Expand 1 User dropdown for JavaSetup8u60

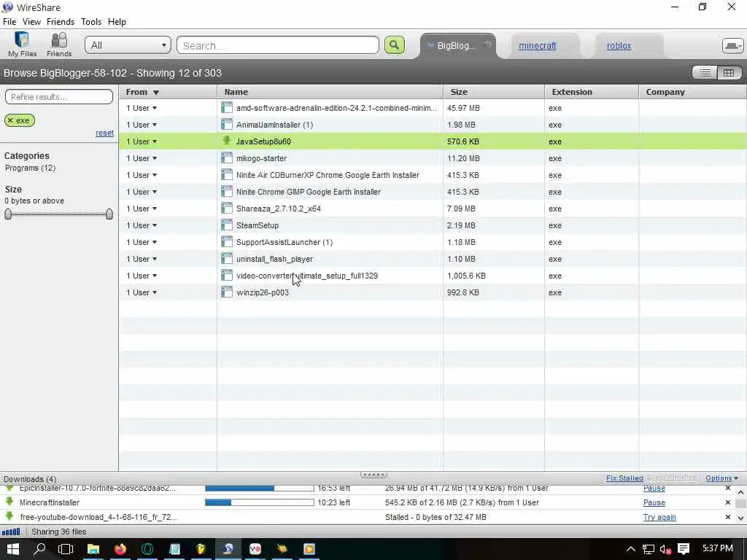coord(155,141)
